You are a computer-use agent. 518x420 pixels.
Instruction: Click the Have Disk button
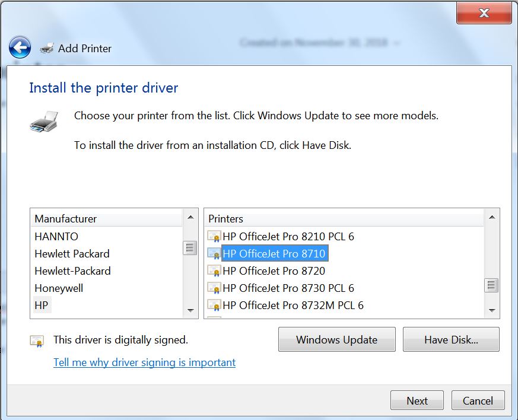[451, 339]
